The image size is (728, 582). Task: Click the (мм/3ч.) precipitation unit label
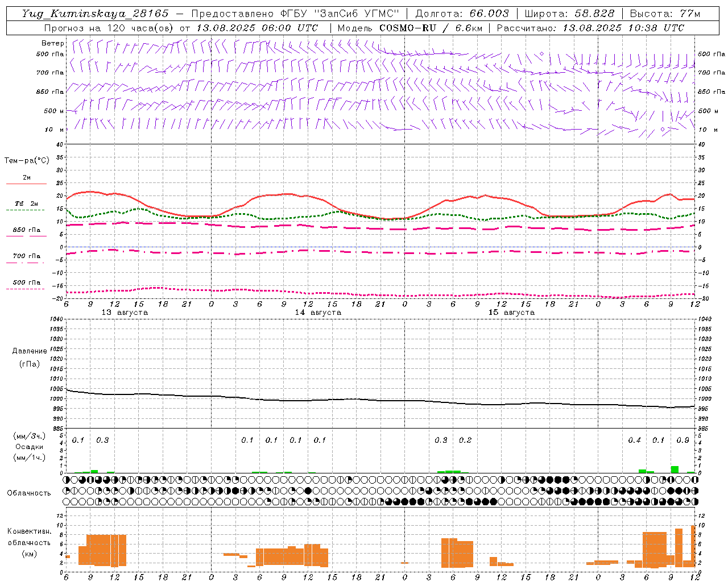tap(30, 436)
